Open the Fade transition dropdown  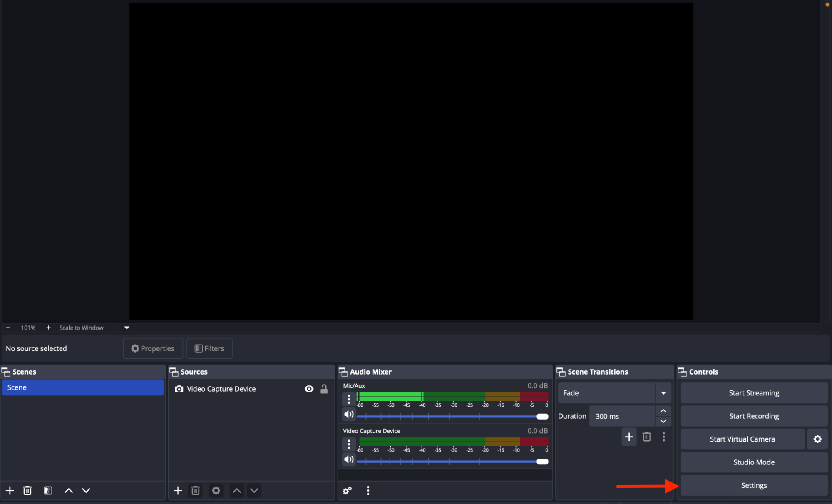[614, 393]
